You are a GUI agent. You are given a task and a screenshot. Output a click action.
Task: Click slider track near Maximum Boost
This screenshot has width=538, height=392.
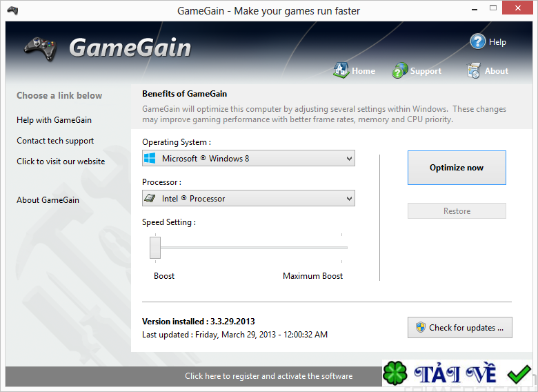[x=341, y=248]
